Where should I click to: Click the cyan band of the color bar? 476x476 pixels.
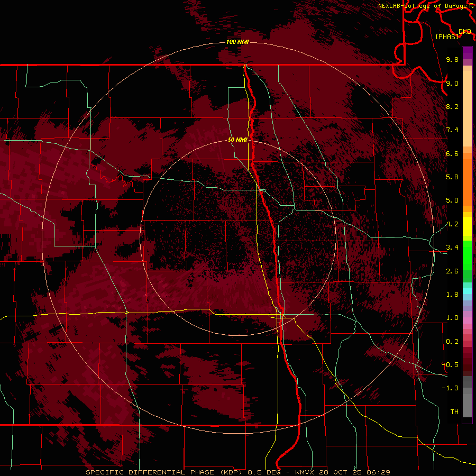tap(467, 291)
